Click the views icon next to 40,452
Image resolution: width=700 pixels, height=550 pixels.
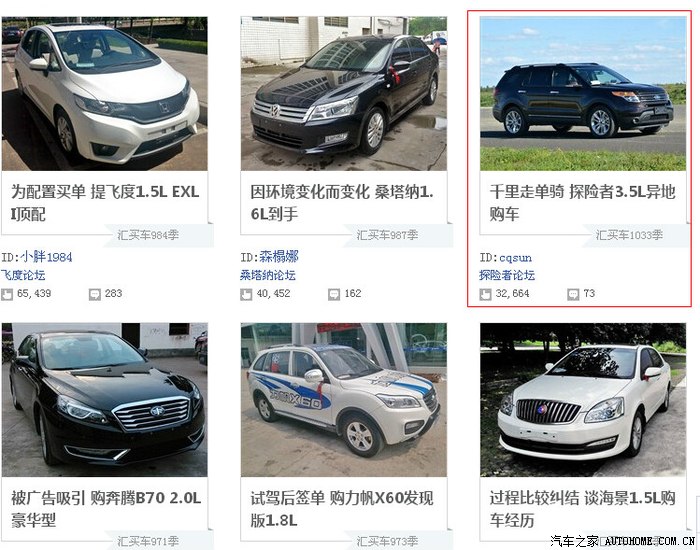click(x=246, y=295)
